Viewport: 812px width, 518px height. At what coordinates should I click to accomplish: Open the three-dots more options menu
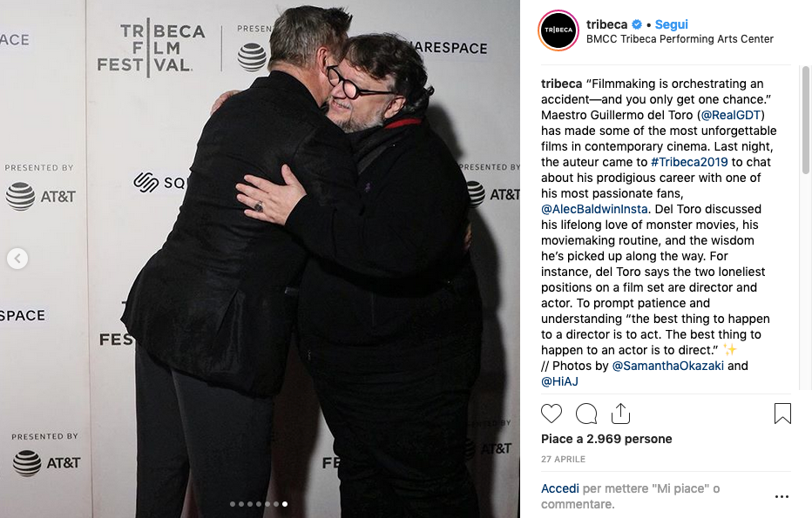(x=782, y=496)
